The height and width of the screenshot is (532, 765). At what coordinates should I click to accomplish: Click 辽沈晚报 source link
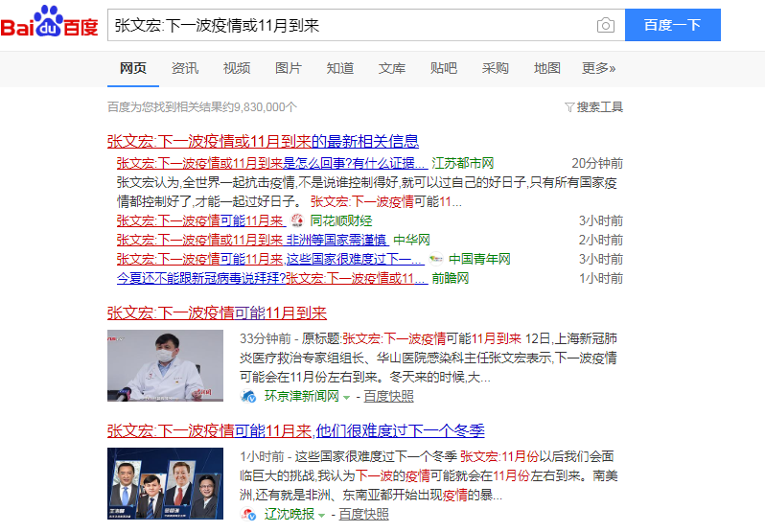coord(290,514)
